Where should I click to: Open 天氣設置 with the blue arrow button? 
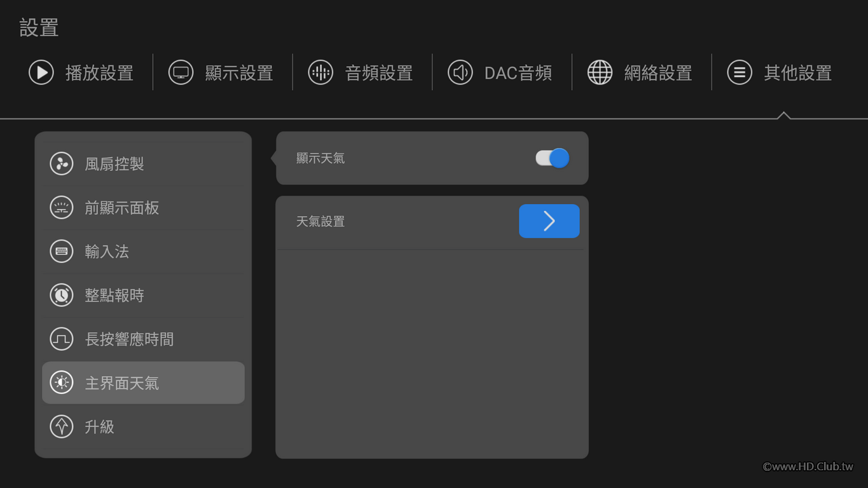click(549, 221)
